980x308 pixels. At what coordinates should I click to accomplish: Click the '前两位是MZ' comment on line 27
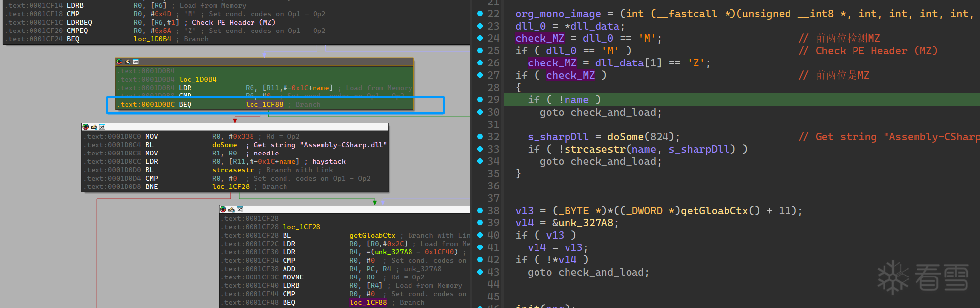pyautogui.click(x=834, y=75)
